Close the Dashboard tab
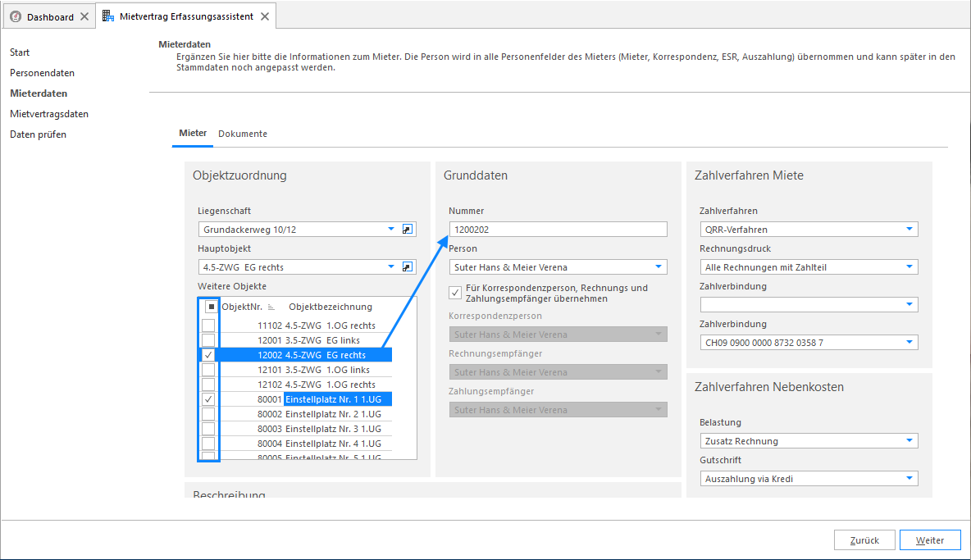 (84, 16)
